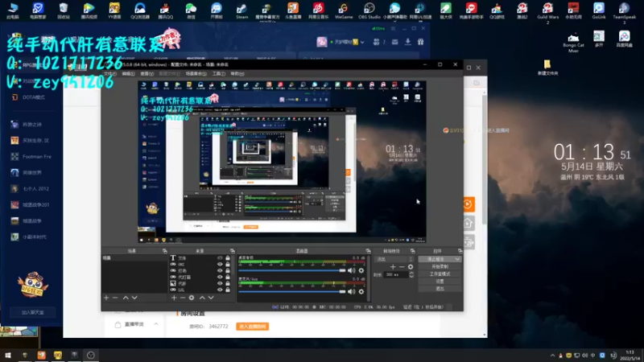Image resolution: width=644 pixels, height=362 pixels.
Task: Open the download icon in the game platform header
Action: click(x=408, y=42)
